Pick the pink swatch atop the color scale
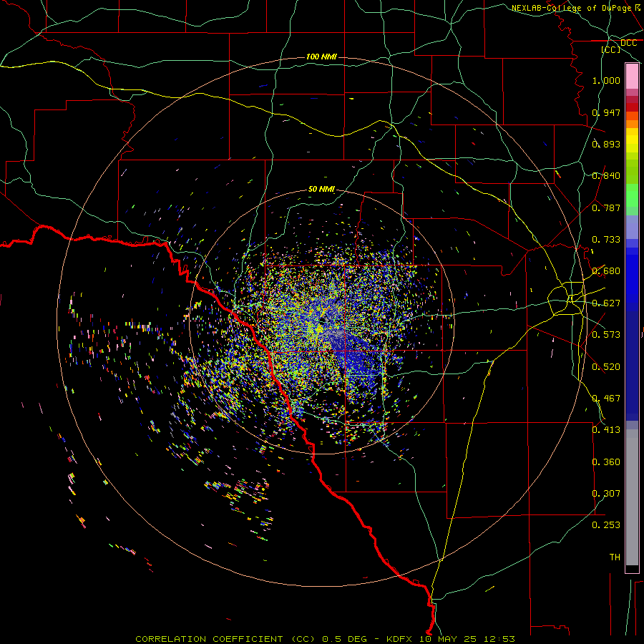Image resolution: width=644 pixels, height=644 pixels. point(632,77)
